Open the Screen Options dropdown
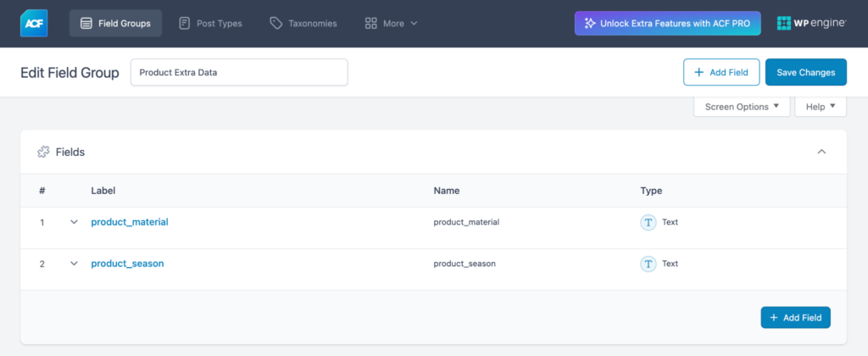868x356 pixels. (x=742, y=107)
